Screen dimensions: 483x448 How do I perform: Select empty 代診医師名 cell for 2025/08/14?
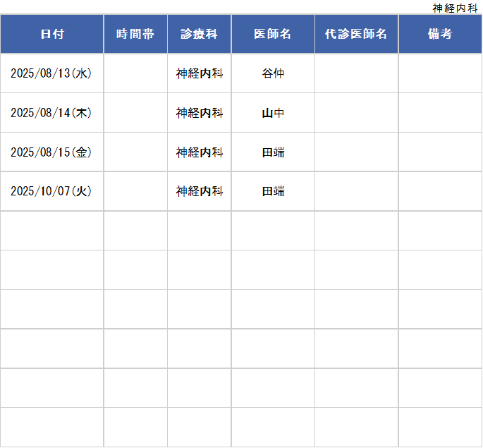point(356,113)
